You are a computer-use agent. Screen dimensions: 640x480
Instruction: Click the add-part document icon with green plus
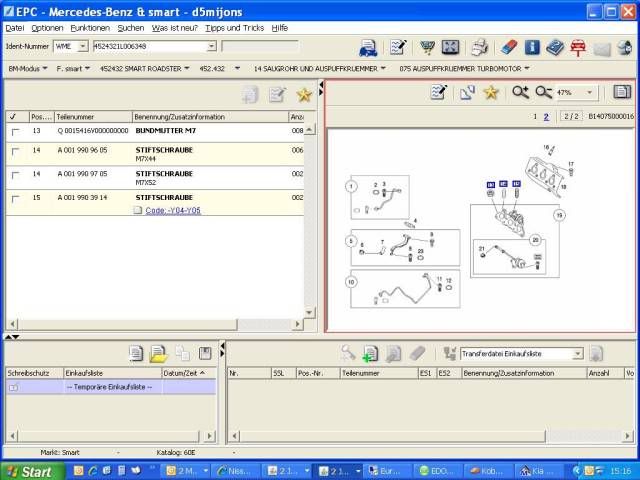(370, 354)
